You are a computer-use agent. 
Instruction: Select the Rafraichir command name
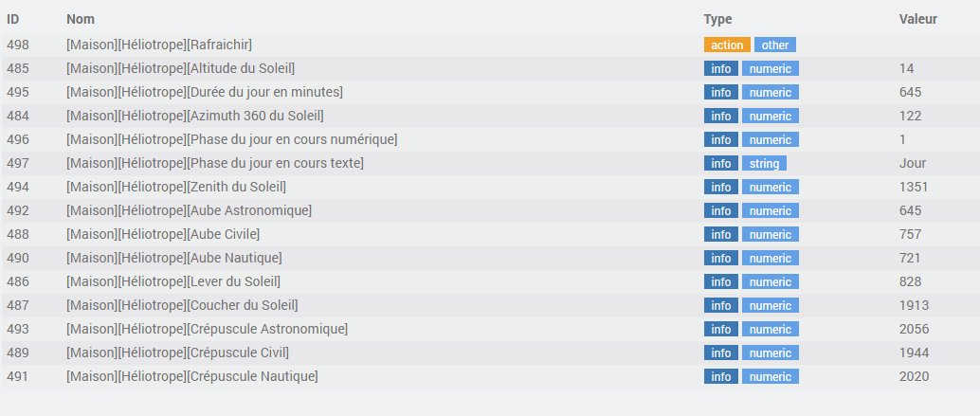tap(158, 45)
